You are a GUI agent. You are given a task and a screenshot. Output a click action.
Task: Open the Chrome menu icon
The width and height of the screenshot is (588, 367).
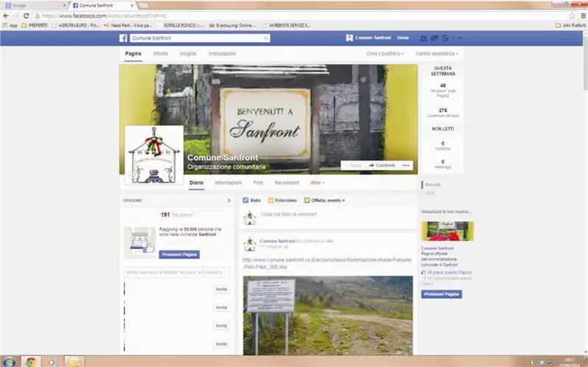pyautogui.click(x=581, y=15)
